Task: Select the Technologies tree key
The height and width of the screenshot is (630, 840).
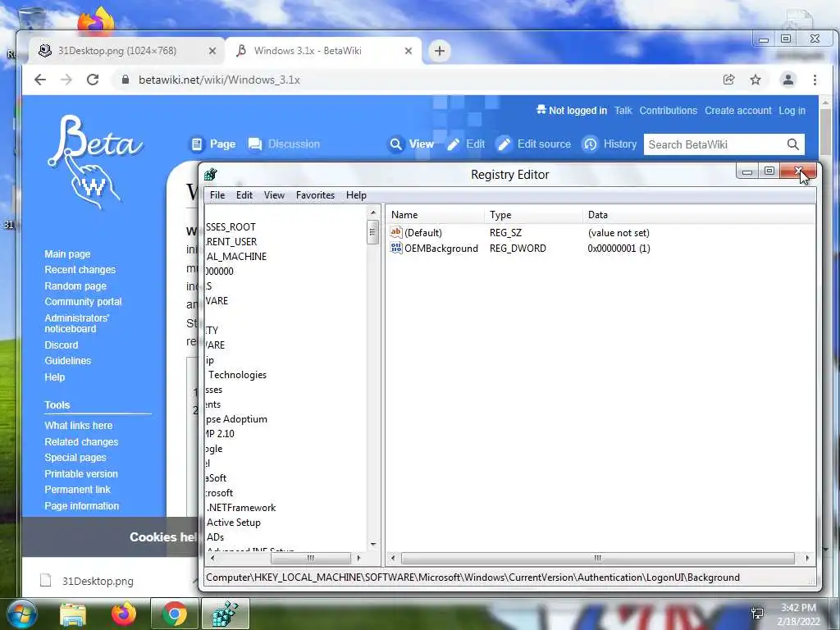Action: (237, 375)
